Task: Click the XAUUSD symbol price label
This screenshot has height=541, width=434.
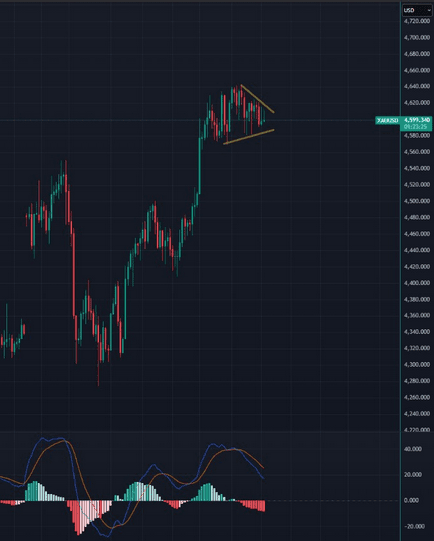Action: (x=388, y=120)
